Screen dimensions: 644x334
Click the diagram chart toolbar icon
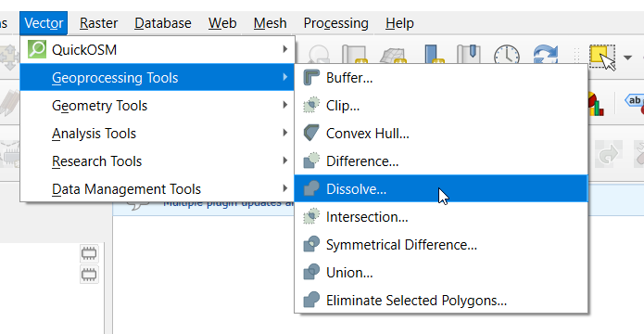(596, 104)
